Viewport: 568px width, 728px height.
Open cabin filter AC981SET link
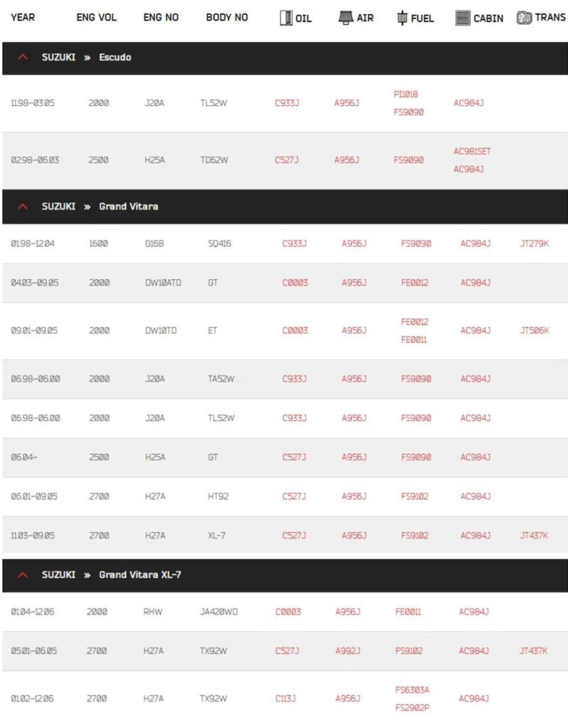point(472,151)
